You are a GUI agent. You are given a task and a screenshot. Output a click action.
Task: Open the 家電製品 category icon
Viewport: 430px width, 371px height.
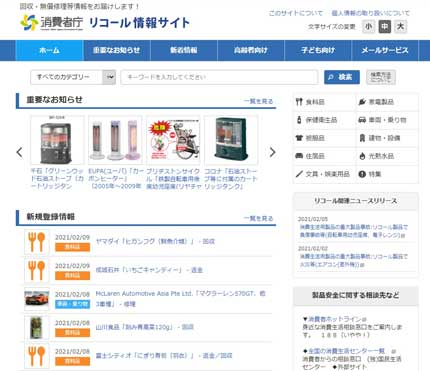pyautogui.click(x=362, y=102)
